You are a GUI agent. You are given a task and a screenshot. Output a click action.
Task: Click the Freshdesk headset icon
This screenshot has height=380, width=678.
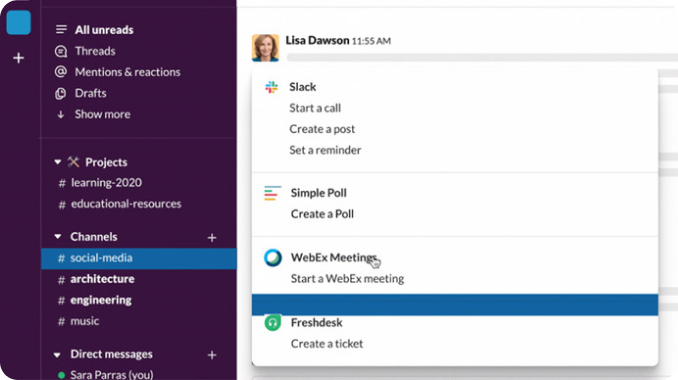coord(272,323)
